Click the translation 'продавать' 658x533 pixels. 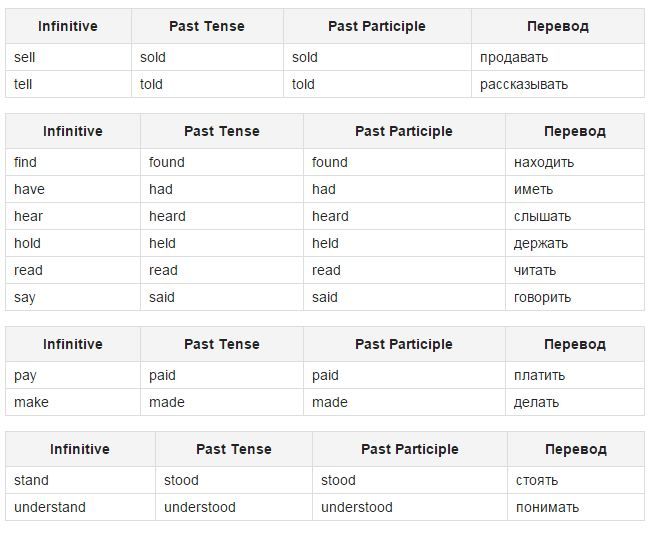point(514,57)
